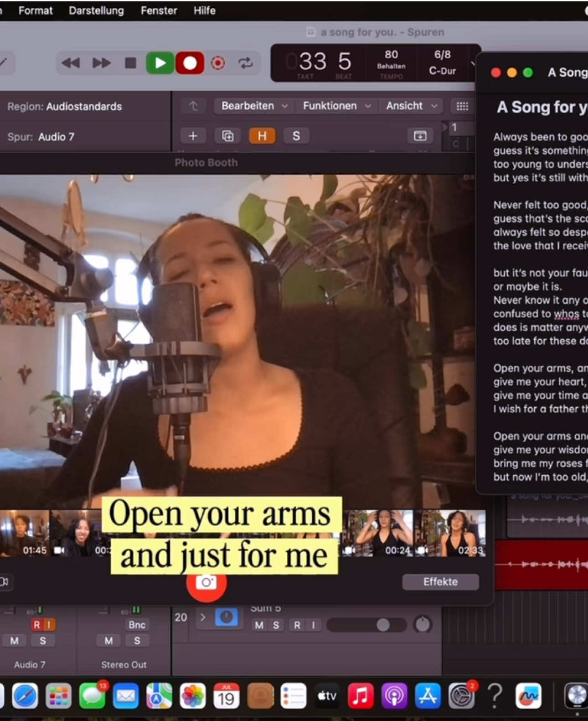588x721 pixels.
Task: Click the 6/8 time signature in the display
Action: click(x=442, y=55)
